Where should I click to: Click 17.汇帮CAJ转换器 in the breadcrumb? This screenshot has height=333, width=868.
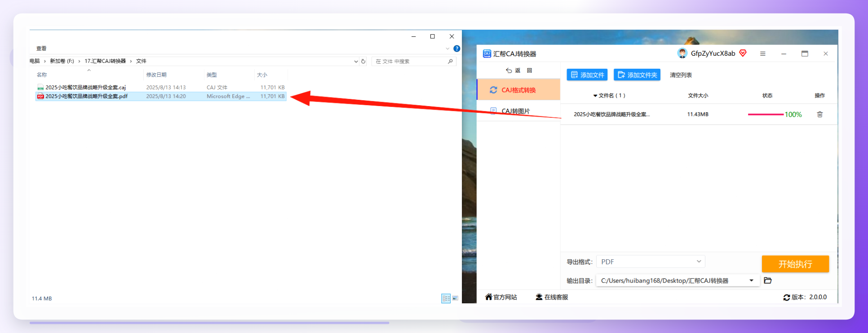(105, 61)
